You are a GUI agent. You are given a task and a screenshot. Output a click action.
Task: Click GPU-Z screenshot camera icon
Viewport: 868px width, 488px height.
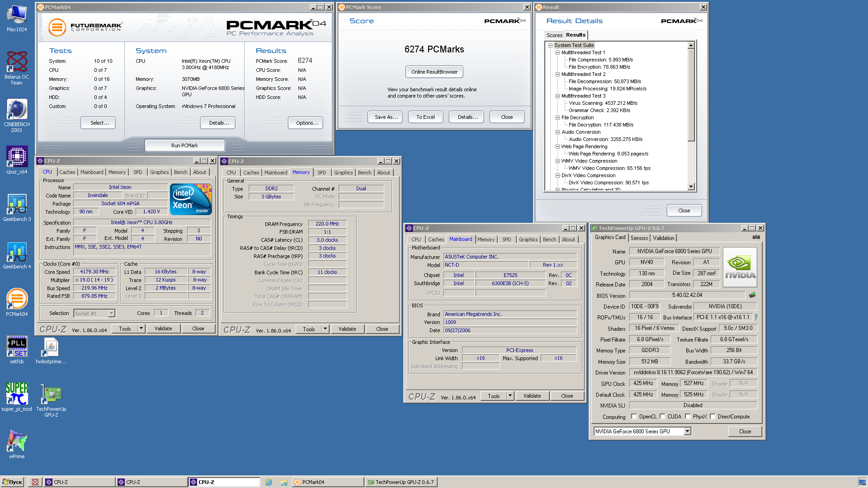(756, 237)
